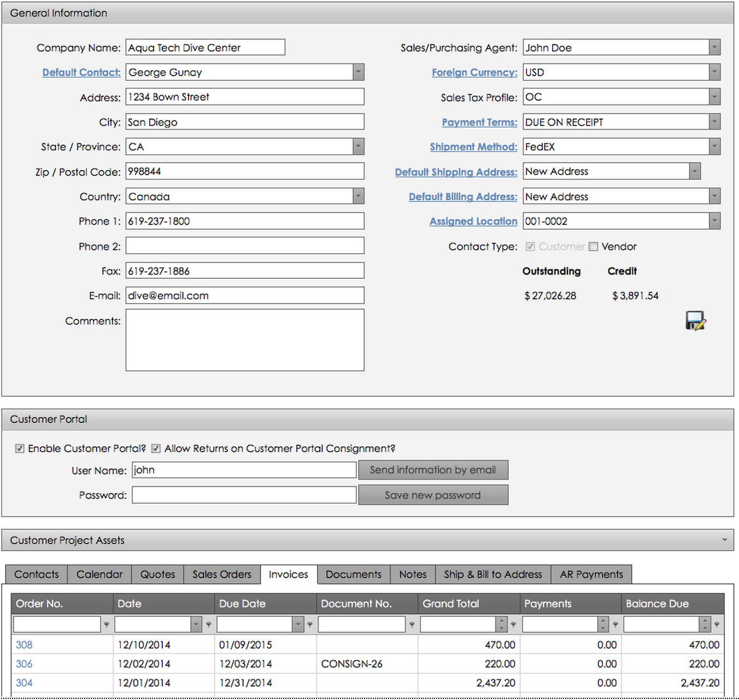
Task: Select the CONSIGN-26 document cell
Action: click(367, 664)
